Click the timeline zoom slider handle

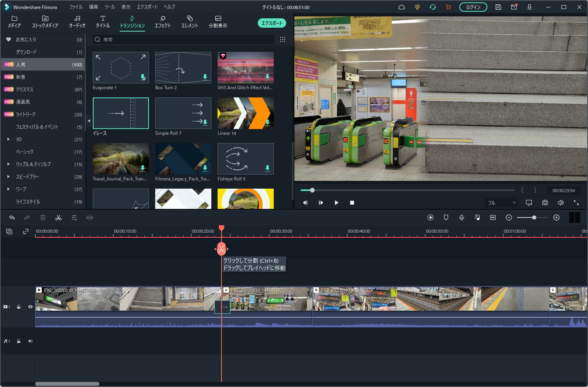point(534,217)
